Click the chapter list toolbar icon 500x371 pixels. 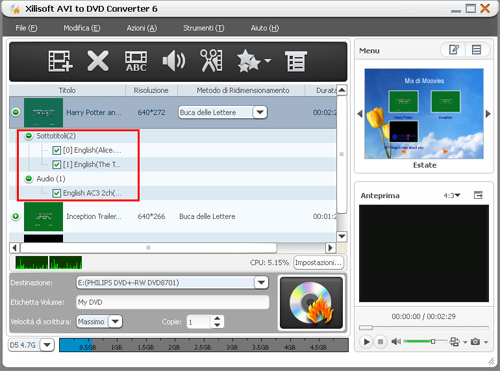coord(296,61)
